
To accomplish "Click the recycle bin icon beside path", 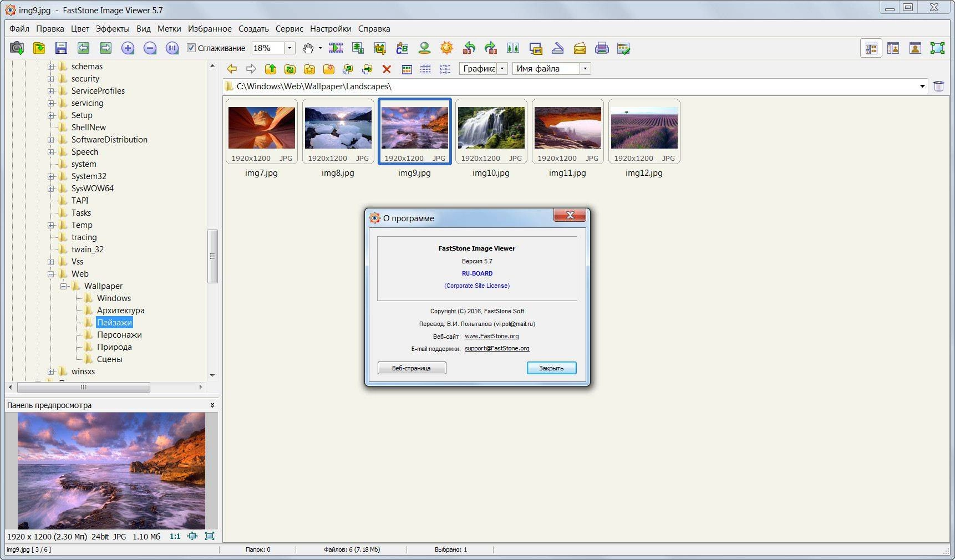I will coord(938,86).
